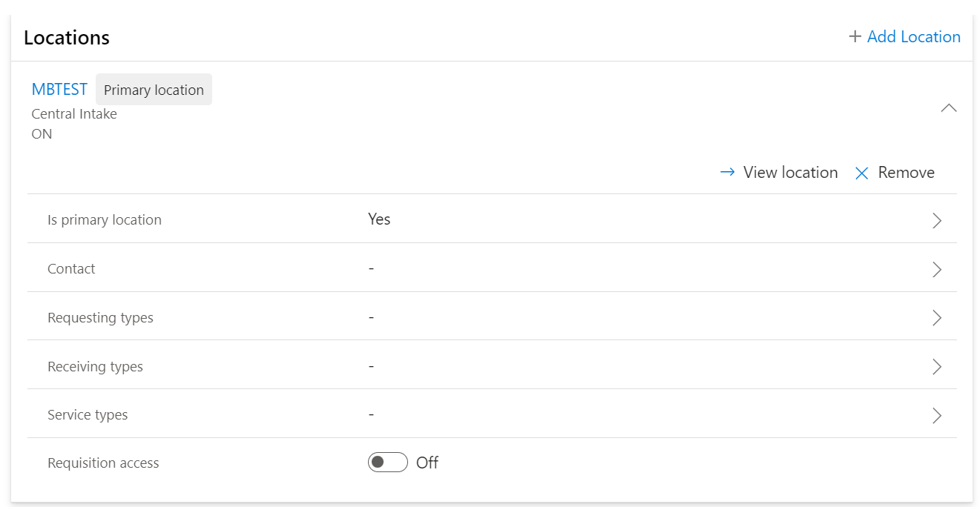Image resolution: width=980 pixels, height=507 pixels.
Task: Open the Is primary location row chevron
Action: (937, 220)
